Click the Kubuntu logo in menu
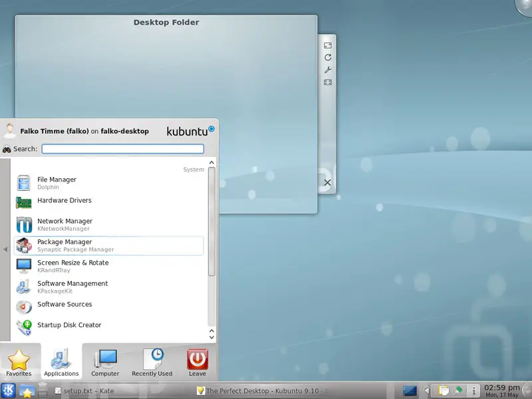532x399 pixels. 190,131
